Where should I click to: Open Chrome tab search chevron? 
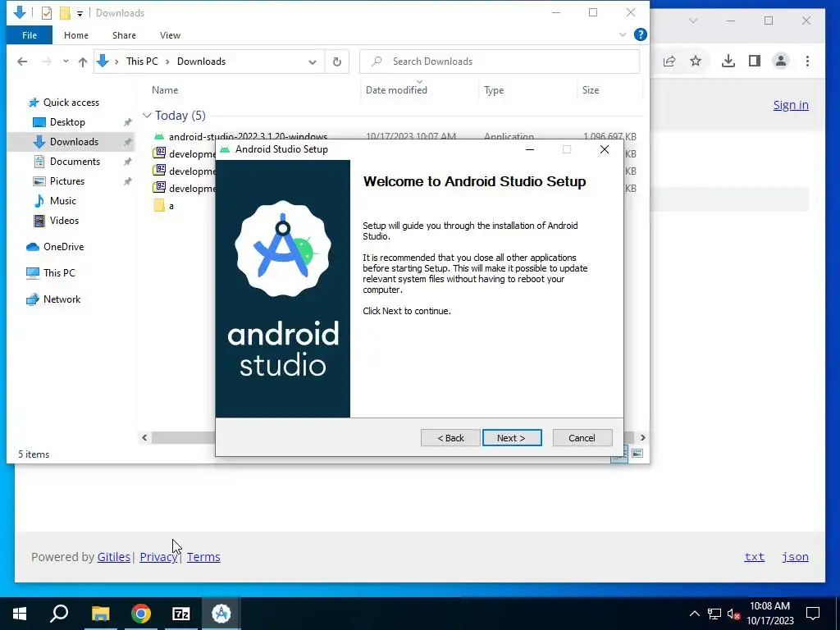pyautogui.click(x=692, y=21)
